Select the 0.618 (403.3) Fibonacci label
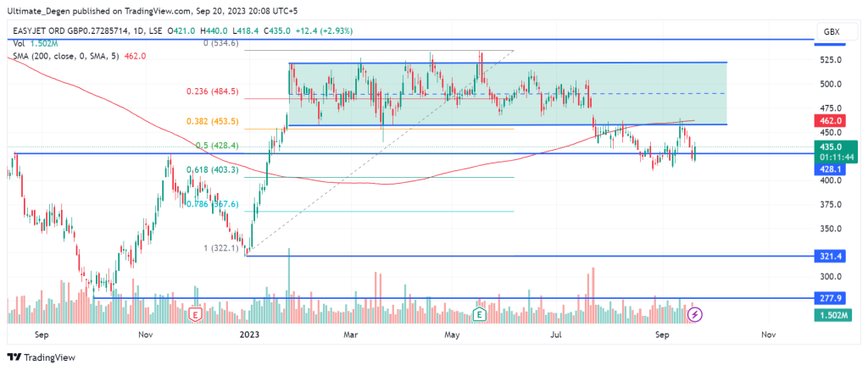Screen dimensions: 868x370 pyautogui.click(x=213, y=170)
